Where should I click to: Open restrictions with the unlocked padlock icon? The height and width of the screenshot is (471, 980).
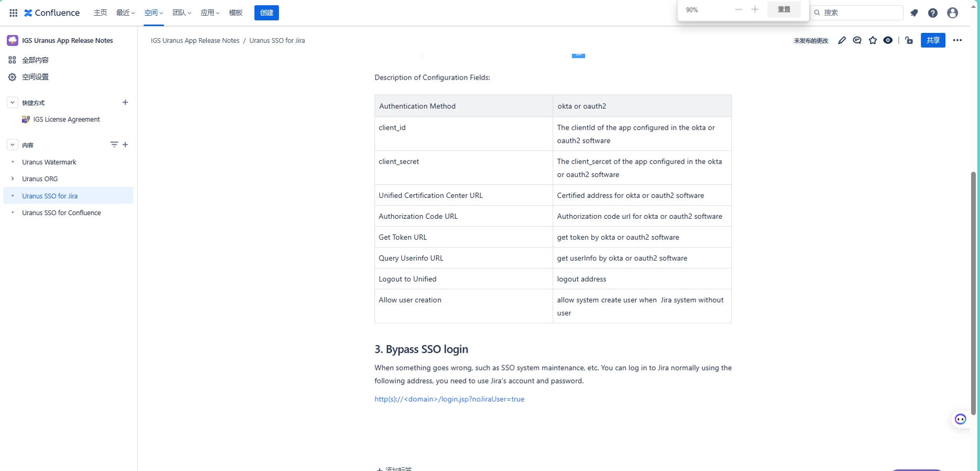909,40
